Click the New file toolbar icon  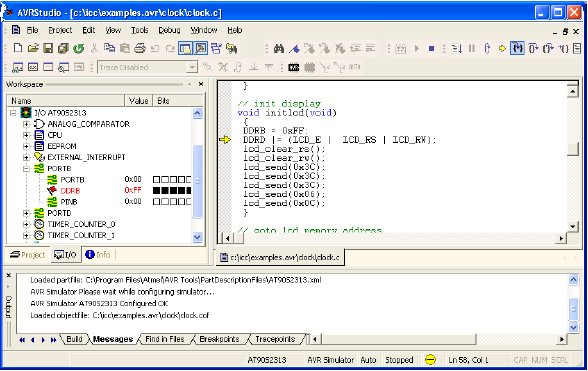click(18, 48)
